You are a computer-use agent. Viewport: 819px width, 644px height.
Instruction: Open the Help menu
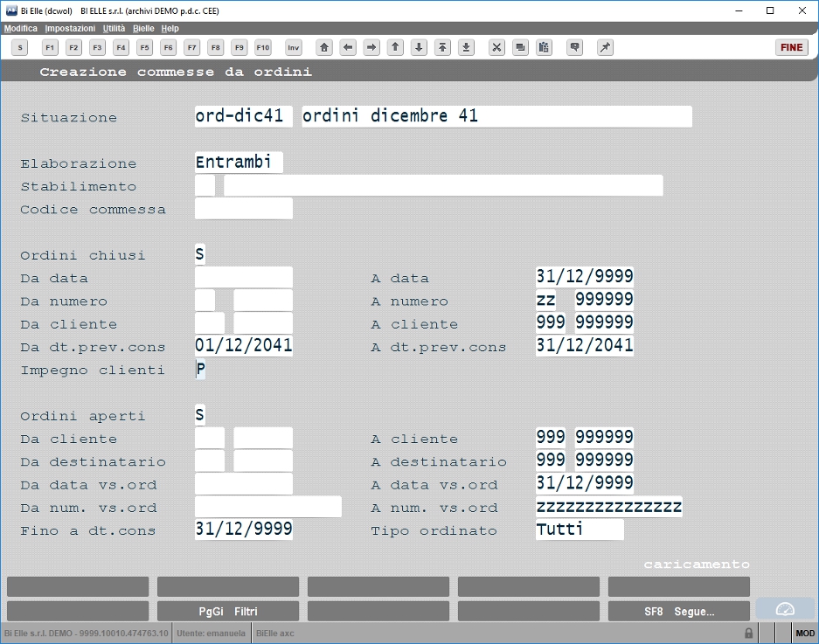tap(170, 28)
